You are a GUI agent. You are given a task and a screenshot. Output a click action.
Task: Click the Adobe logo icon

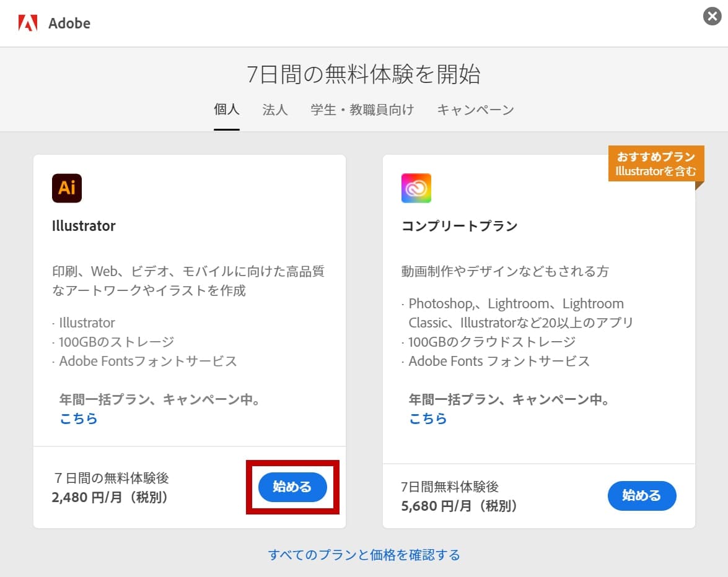27,23
